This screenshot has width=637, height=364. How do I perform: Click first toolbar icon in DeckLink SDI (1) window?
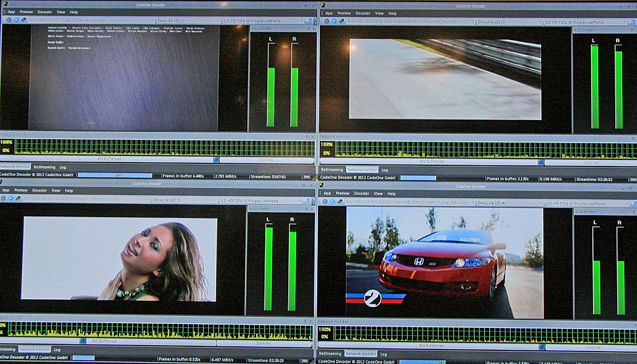coord(9,20)
